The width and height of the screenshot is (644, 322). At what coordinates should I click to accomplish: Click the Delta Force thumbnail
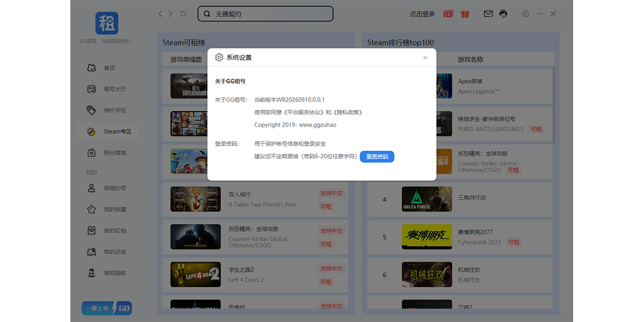point(427,199)
